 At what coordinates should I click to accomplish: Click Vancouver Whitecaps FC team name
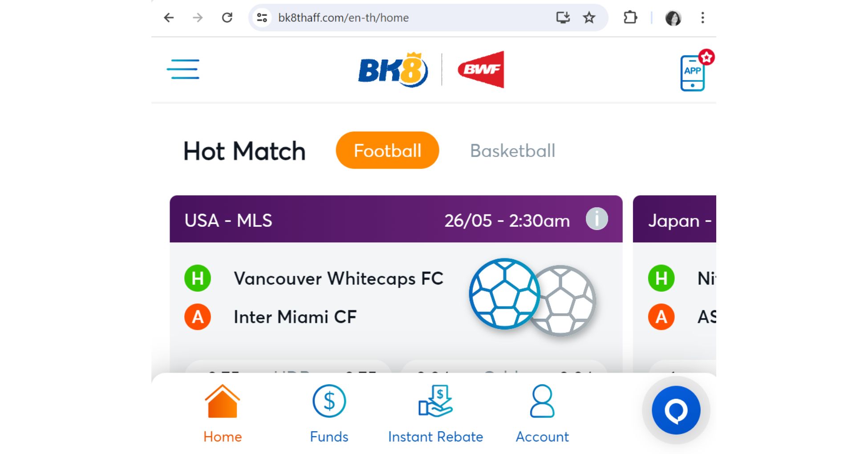(338, 279)
